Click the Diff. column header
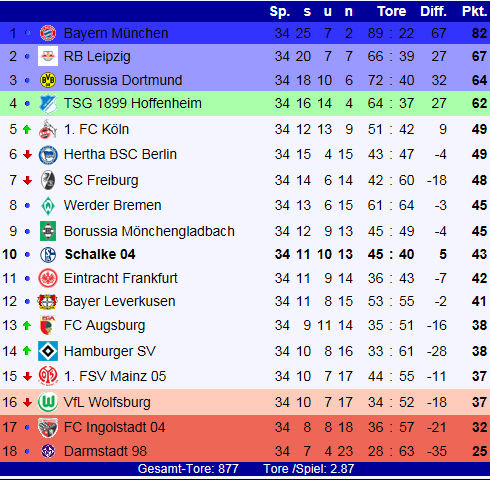Screen dimensions: 490x480 [433, 12]
